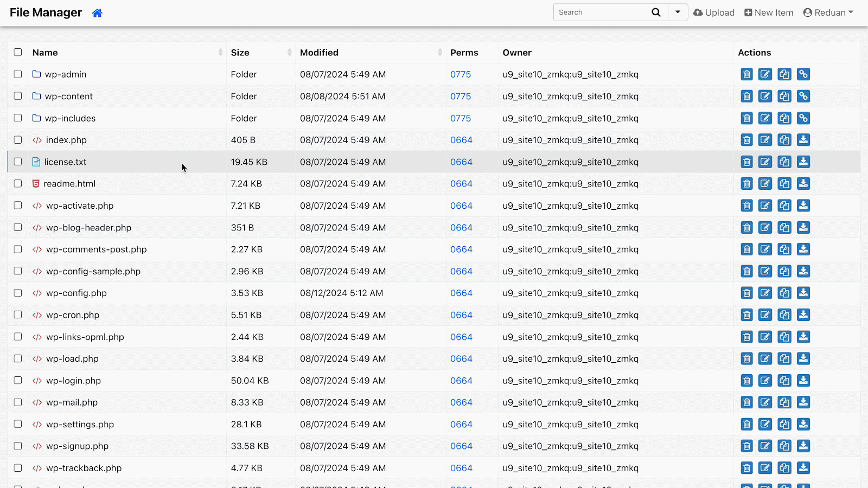Screen dimensions: 868x488
Task: Click the search magnifier icon
Action: click(x=656, y=12)
